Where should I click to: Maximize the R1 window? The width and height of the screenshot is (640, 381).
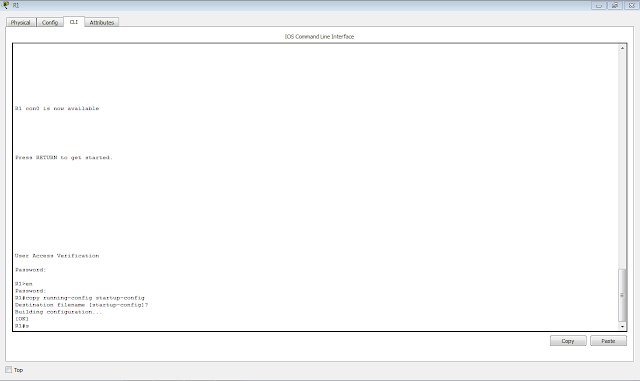[615, 5]
